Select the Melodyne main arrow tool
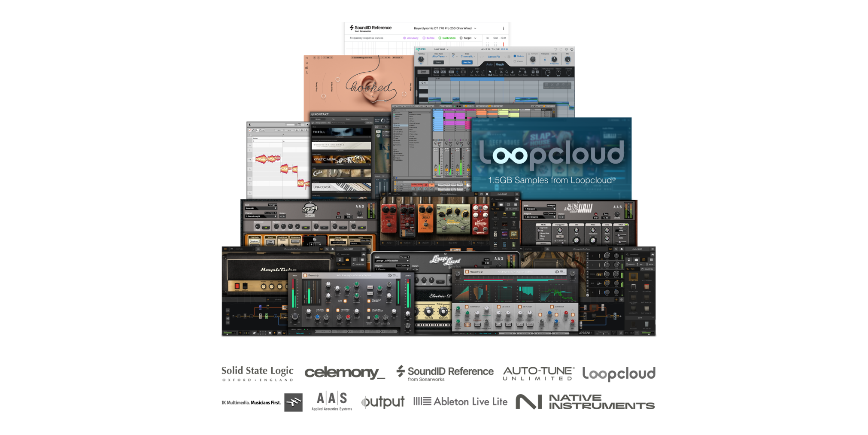This screenshot has width=868, height=435. click(257, 130)
